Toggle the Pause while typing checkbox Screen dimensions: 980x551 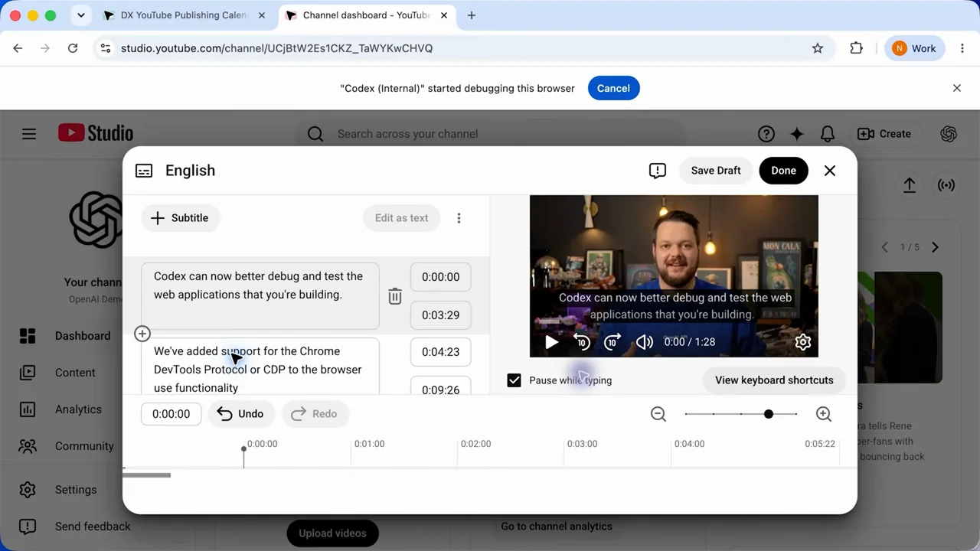514,380
